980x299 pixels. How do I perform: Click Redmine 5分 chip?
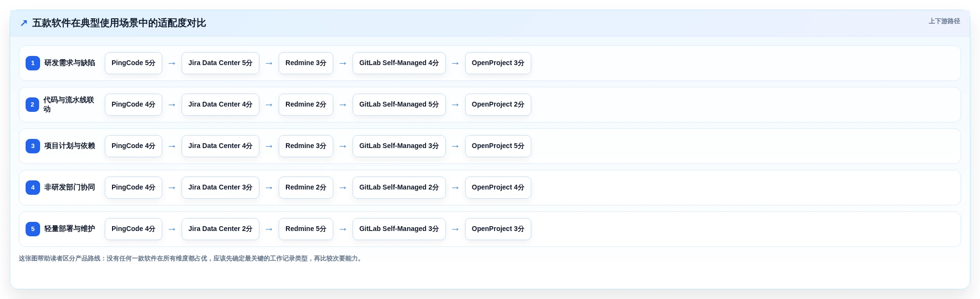pos(306,229)
